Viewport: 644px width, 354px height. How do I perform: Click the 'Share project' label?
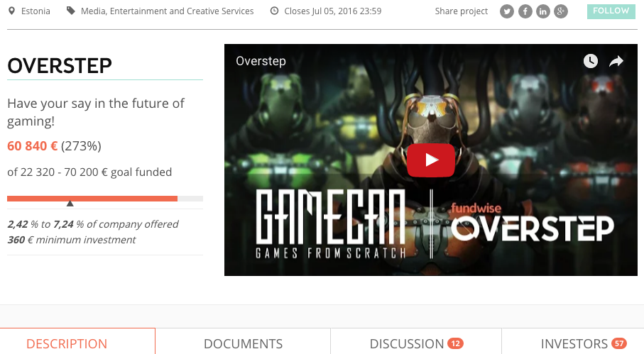pos(462,11)
